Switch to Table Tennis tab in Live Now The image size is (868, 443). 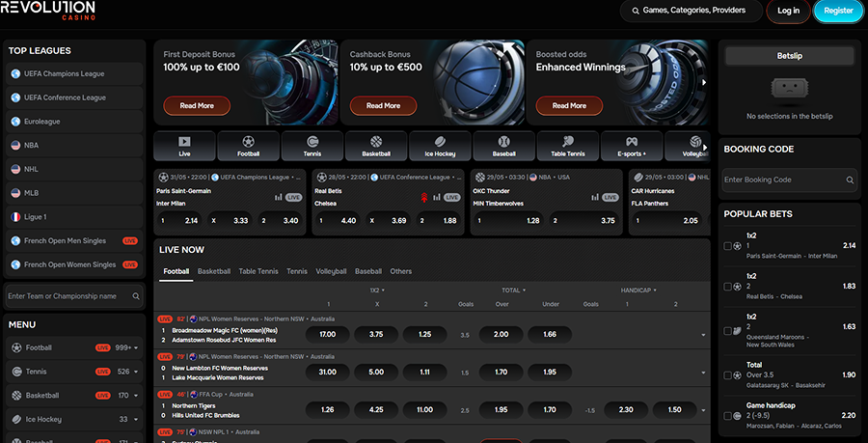[258, 271]
